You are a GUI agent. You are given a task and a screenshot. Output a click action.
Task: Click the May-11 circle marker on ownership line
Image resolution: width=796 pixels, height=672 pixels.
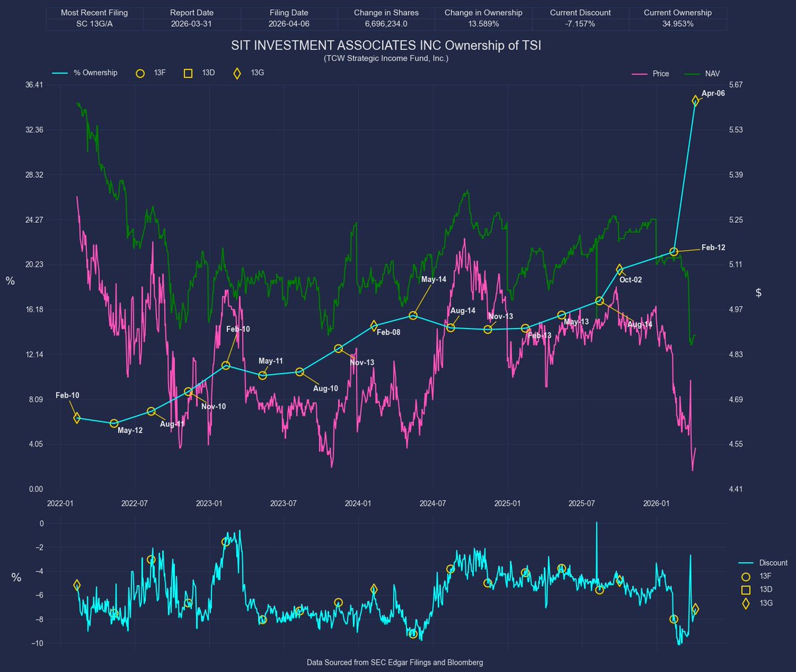click(x=263, y=375)
